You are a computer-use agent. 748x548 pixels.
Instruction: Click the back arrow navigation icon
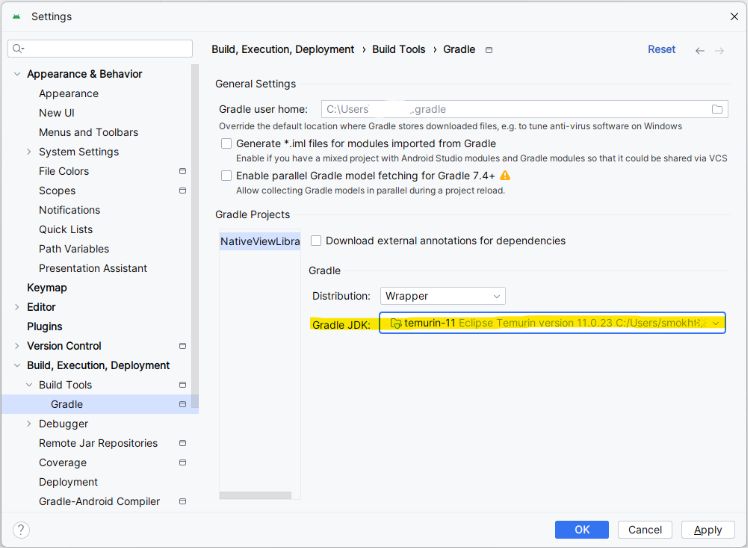click(x=700, y=51)
